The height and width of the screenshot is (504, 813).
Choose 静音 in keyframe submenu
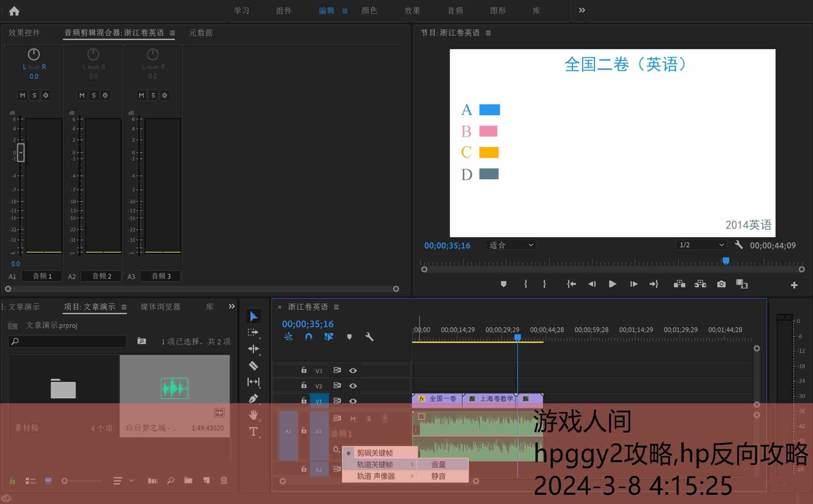coord(442,476)
